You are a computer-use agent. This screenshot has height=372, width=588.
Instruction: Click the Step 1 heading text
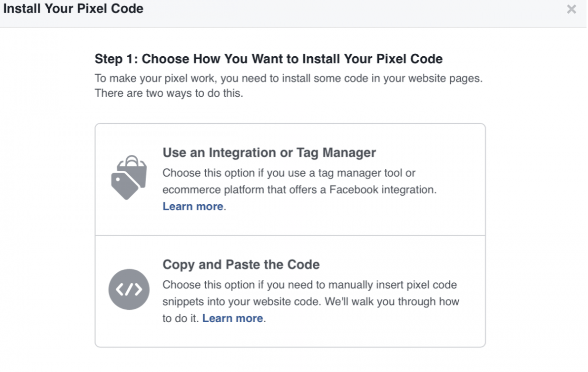click(268, 59)
